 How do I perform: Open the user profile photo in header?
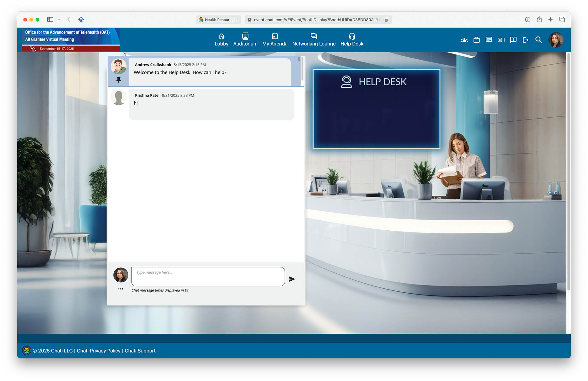(555, 40)
